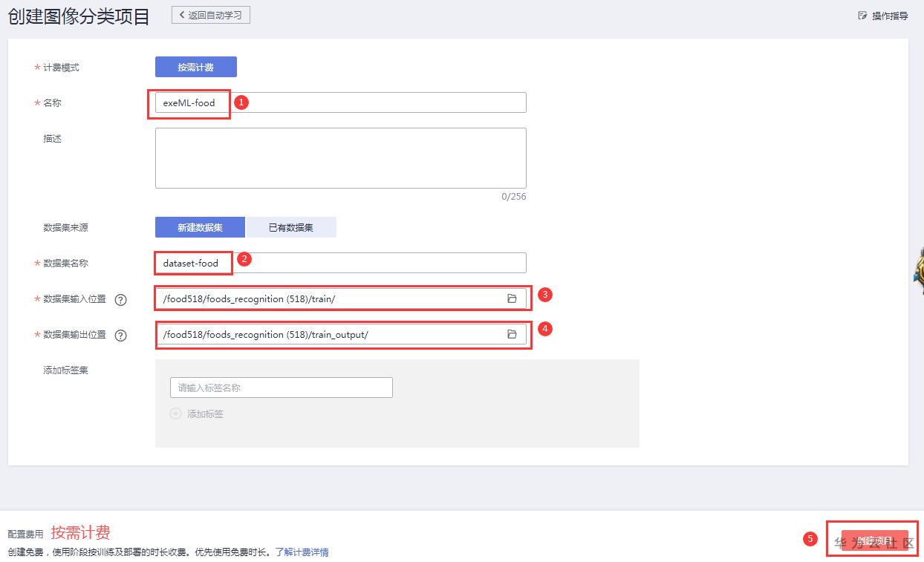Go back with 返回自动学习 button
Screen dimensions: 924x562
[211, 15]
